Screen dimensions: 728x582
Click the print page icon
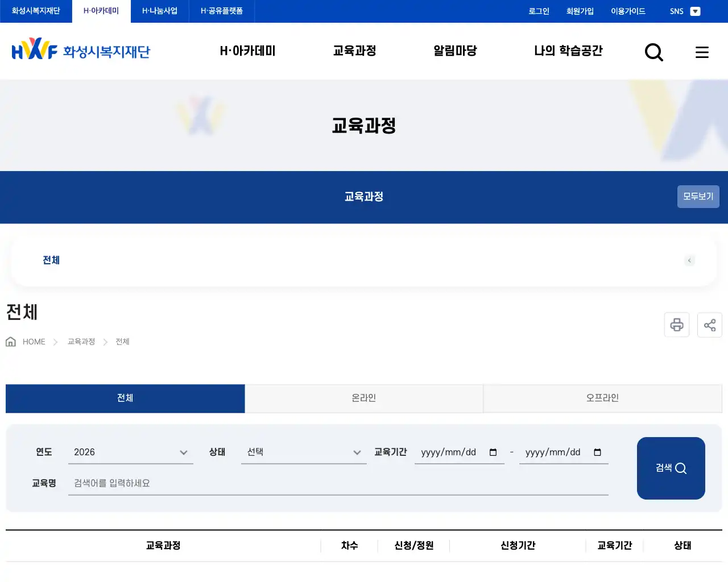[676, 325]
